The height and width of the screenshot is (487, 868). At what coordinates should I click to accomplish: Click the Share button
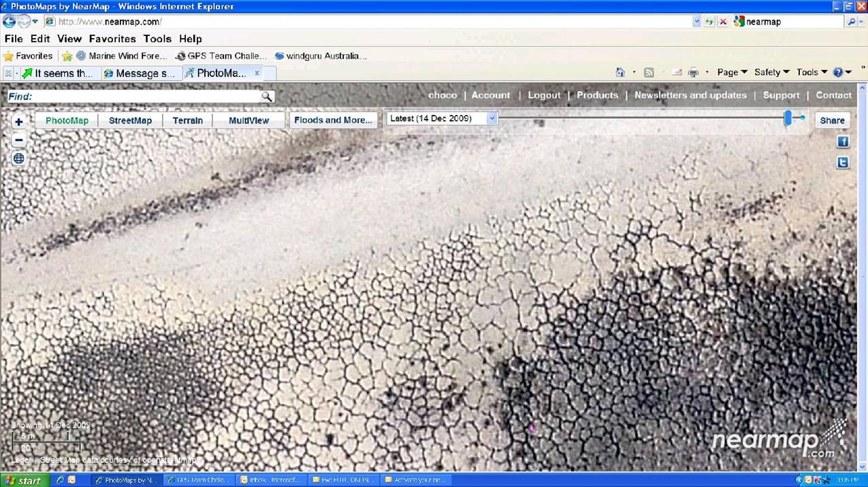pos(832,120)
